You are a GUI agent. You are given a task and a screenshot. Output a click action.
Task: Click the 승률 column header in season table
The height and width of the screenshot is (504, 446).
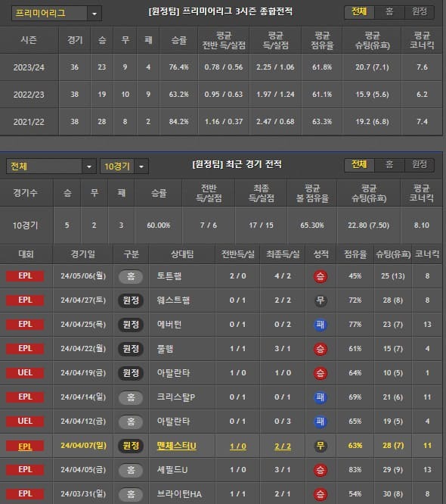point(178,40)
